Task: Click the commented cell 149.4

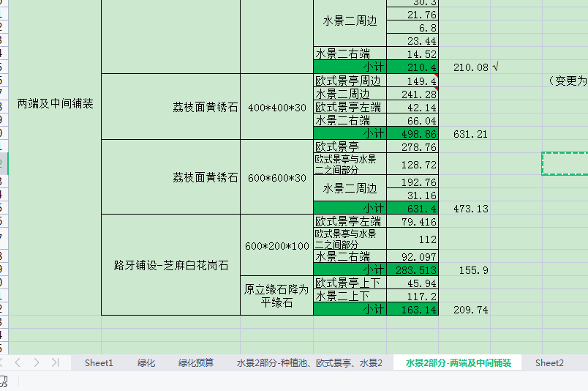Action: point(412,81)
